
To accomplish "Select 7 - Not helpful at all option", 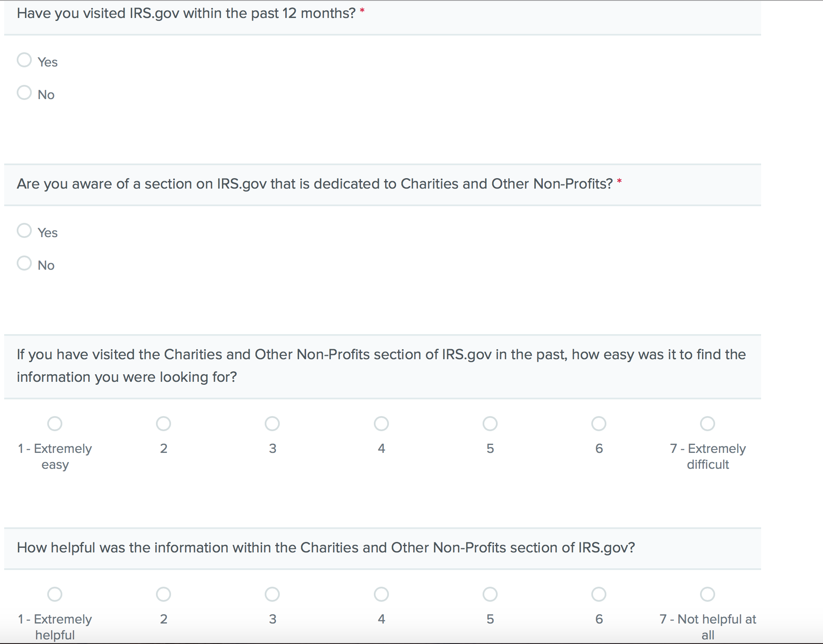I will [x=708, y=594].
